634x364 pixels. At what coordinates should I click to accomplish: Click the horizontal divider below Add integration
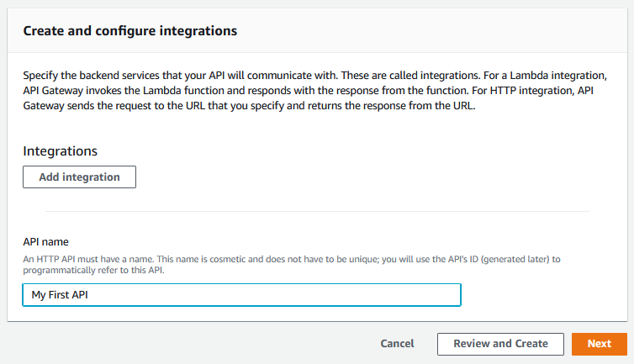click(317, 211)
